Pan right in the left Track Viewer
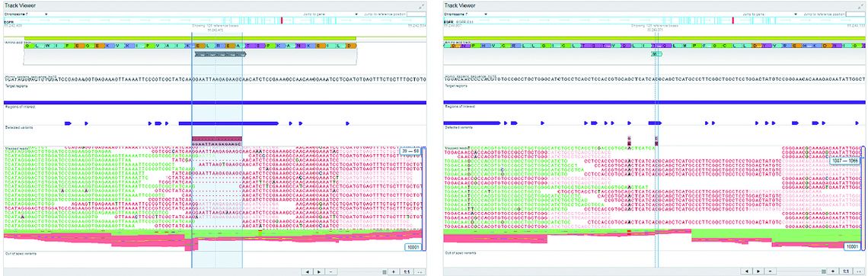 319,271
